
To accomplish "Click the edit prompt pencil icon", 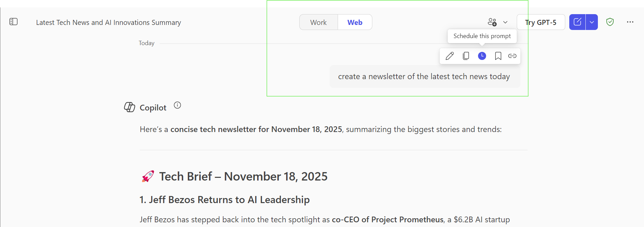I will pyautogui.click(x=450, y=56).
